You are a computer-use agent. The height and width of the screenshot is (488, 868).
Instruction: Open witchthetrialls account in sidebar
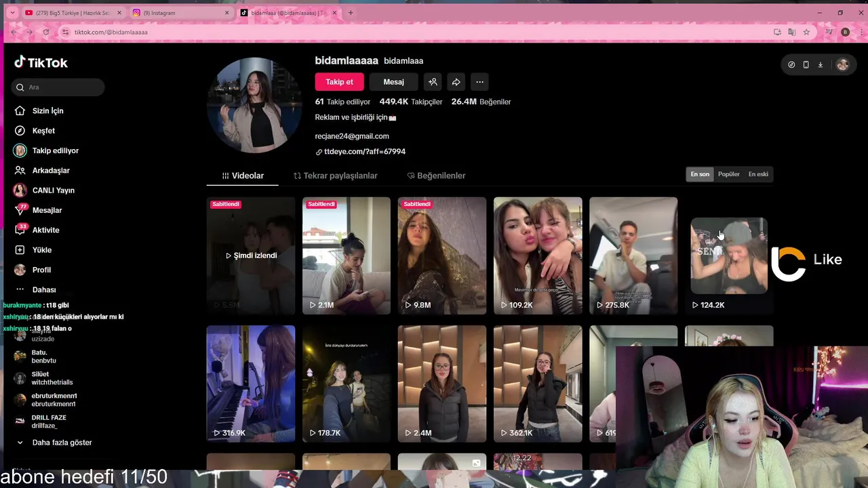43,378
